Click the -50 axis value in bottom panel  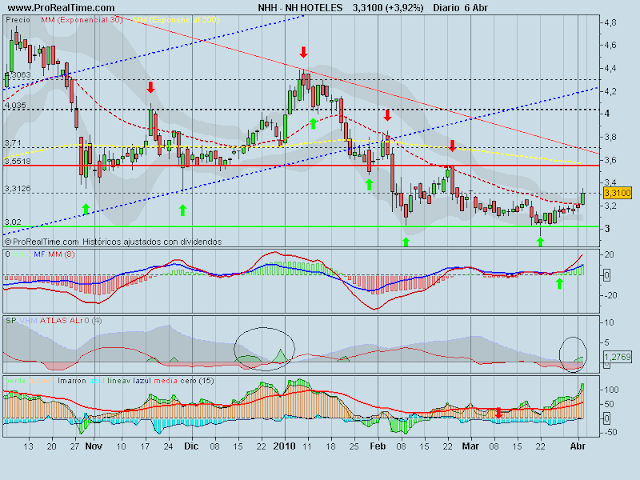pyautogui.click(x=611, y=432)
